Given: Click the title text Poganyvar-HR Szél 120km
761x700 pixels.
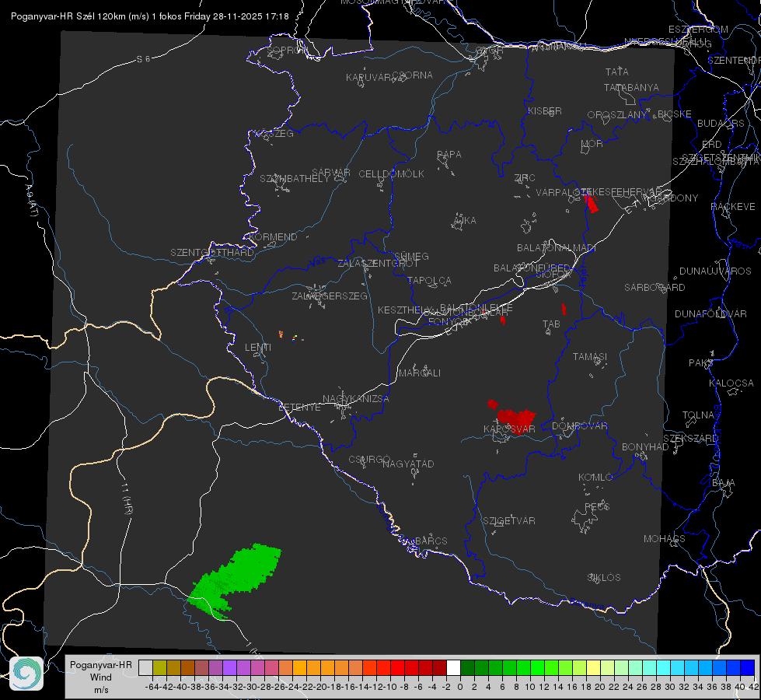Looking at the screenshot, I should coord(68,16).
